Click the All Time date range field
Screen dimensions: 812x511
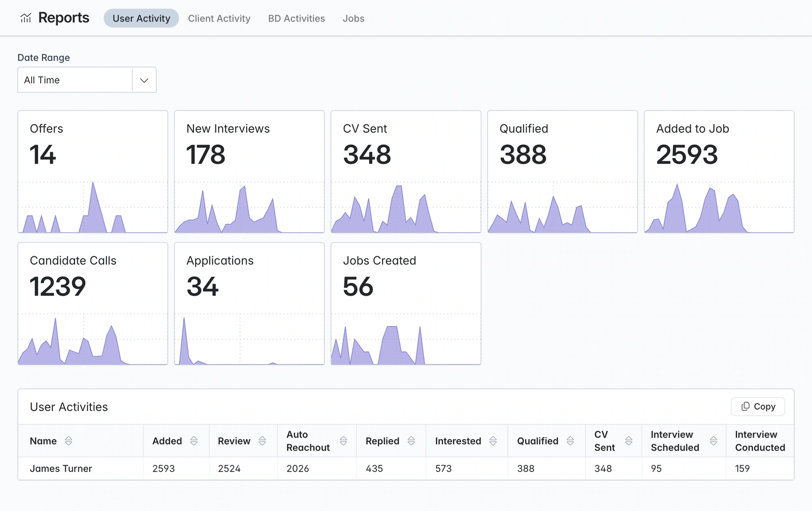pos(87,80)
